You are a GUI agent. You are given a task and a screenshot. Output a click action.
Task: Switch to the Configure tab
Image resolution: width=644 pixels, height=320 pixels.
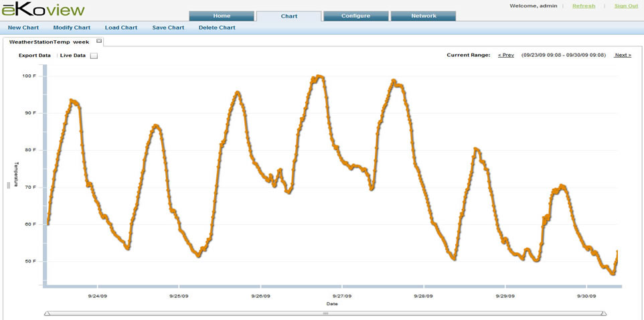[x=355, y=16]
